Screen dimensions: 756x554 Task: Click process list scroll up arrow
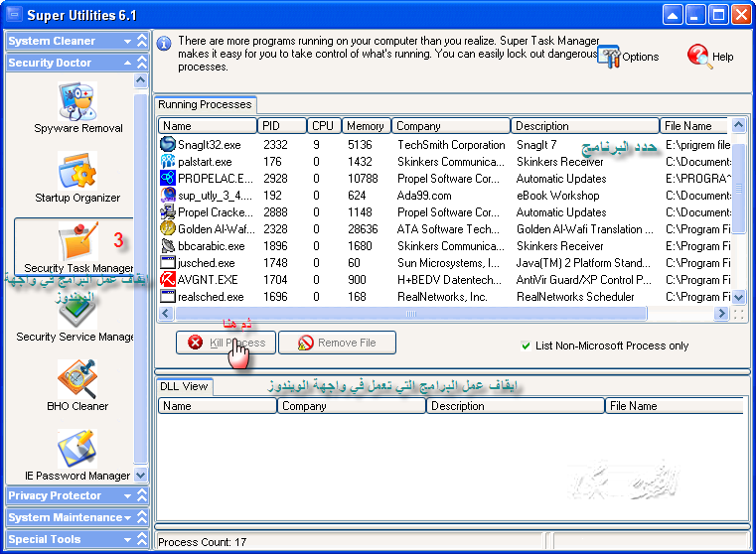(x=738, y=125)
